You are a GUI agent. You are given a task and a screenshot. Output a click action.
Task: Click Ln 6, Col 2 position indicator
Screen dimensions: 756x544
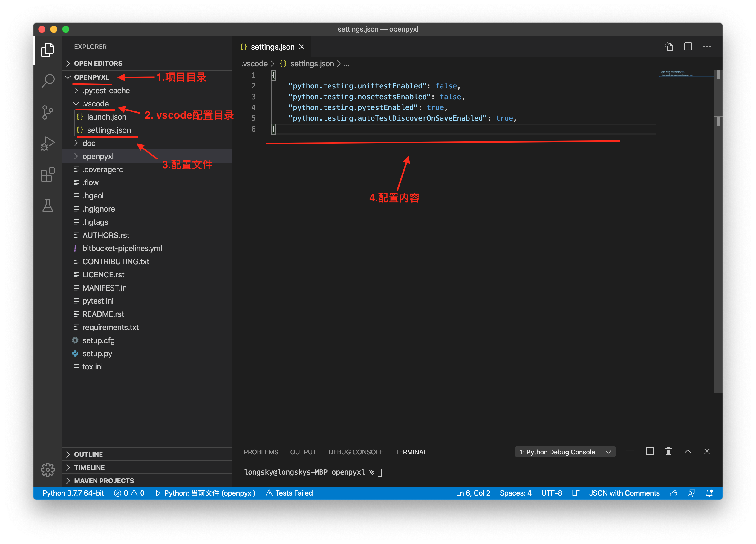(473, 493)
